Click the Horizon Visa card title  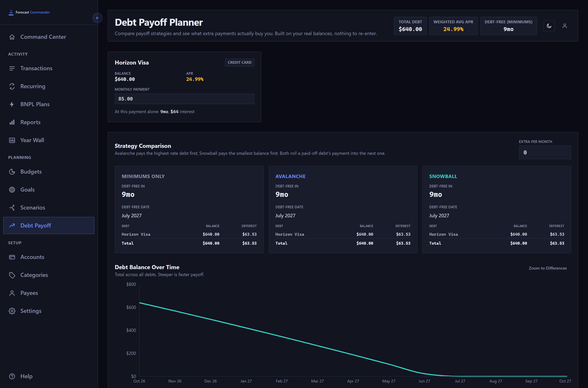(132, 62)
